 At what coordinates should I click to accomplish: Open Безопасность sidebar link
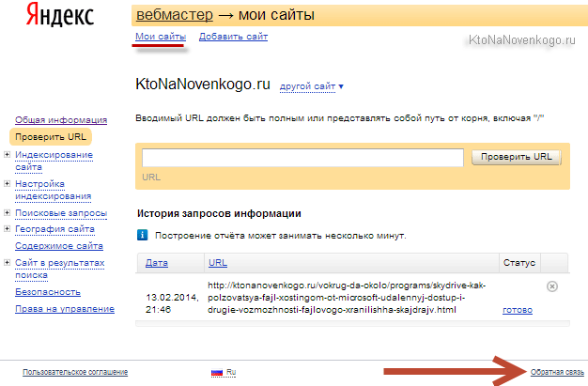point(48,292)
